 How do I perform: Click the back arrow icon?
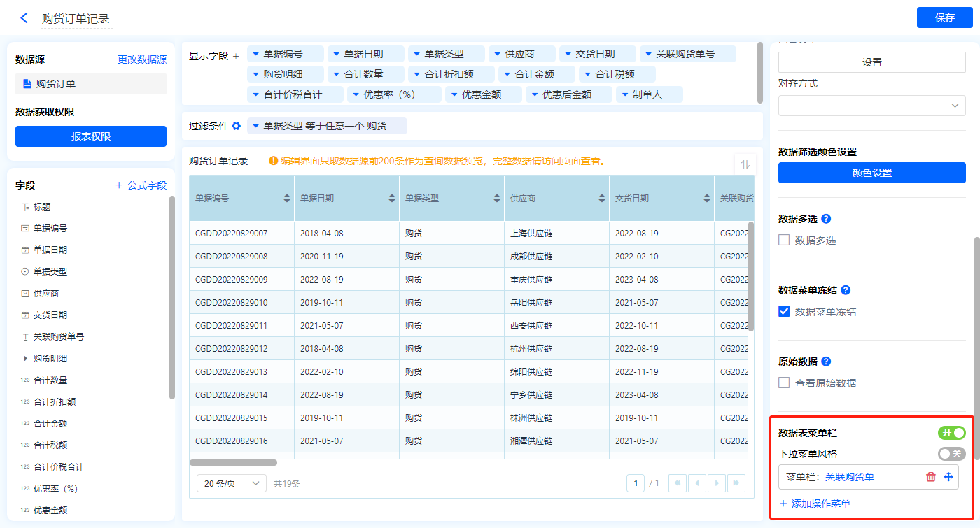tap(24, 18)
